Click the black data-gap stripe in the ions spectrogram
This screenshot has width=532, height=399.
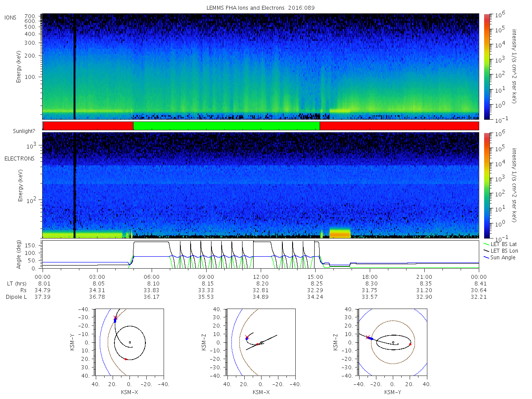coord(74,66)
